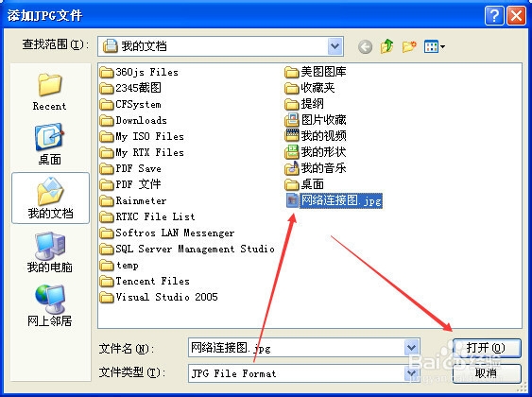Select 我的文档 in the places sidebar
532x397 pixels.
pos(50,198)
